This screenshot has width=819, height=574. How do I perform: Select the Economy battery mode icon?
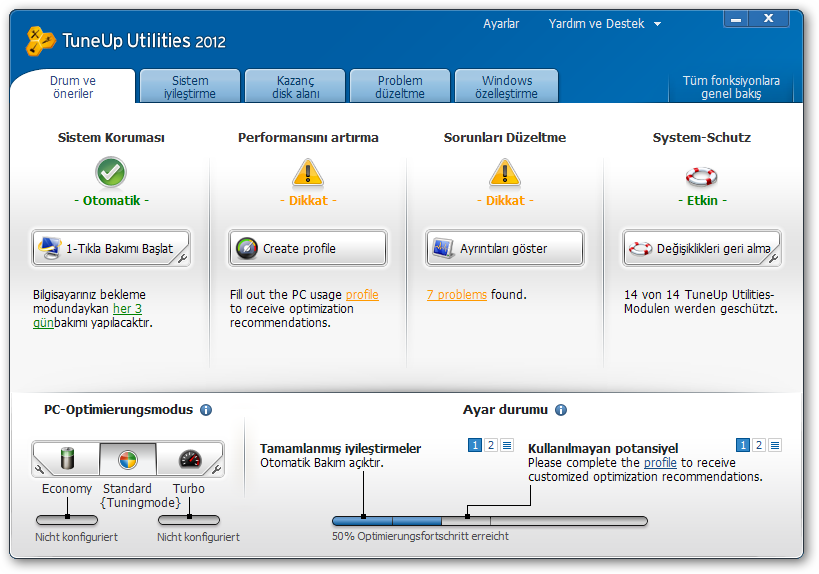68,459
